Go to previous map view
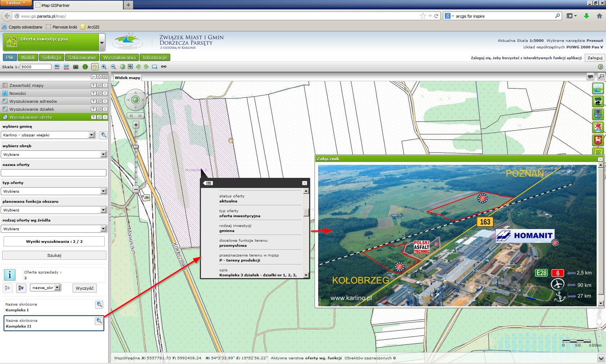606x364 pixels. (x=138, y=67)
